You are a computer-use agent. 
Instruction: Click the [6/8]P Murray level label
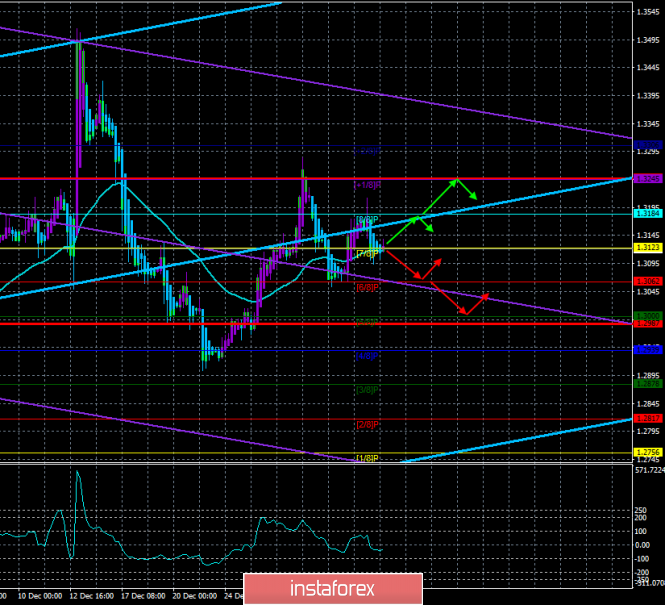tap(367, 287)
